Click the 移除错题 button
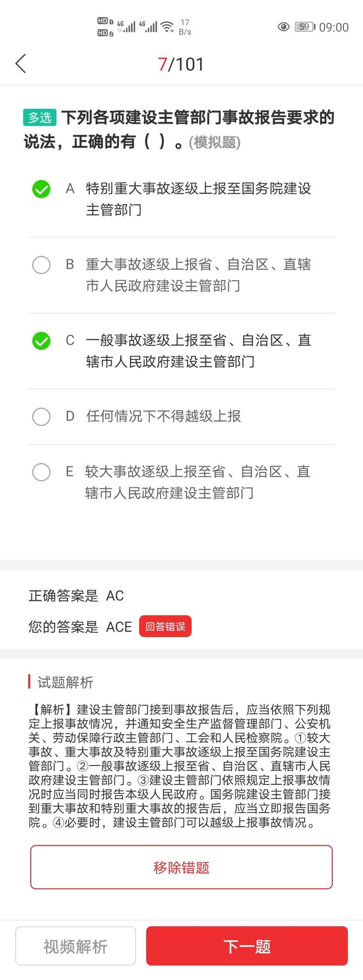The height and width of the screenshot is (980, 363). pyautogui.click(x=181, y=867)
